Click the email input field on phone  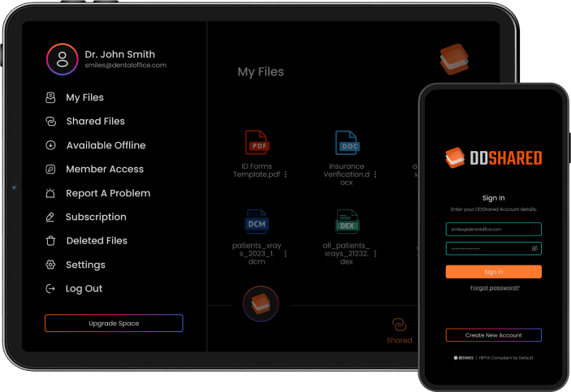tap(494, 230)
